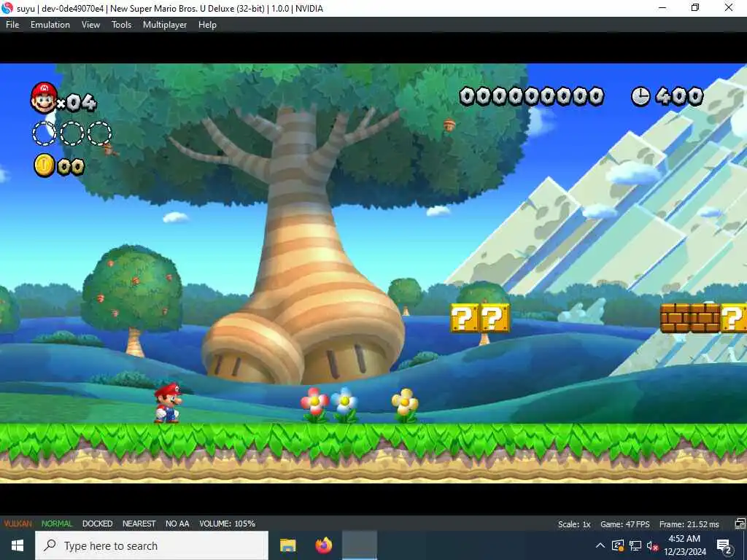Click the Mario lives head icon

[44, 98]
